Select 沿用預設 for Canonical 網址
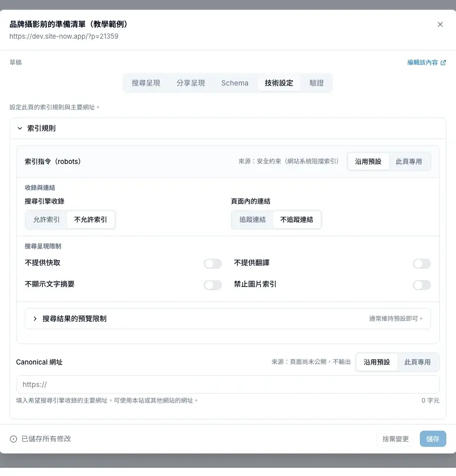The width and height of the screenshot is (456, 476). point(377,362)
